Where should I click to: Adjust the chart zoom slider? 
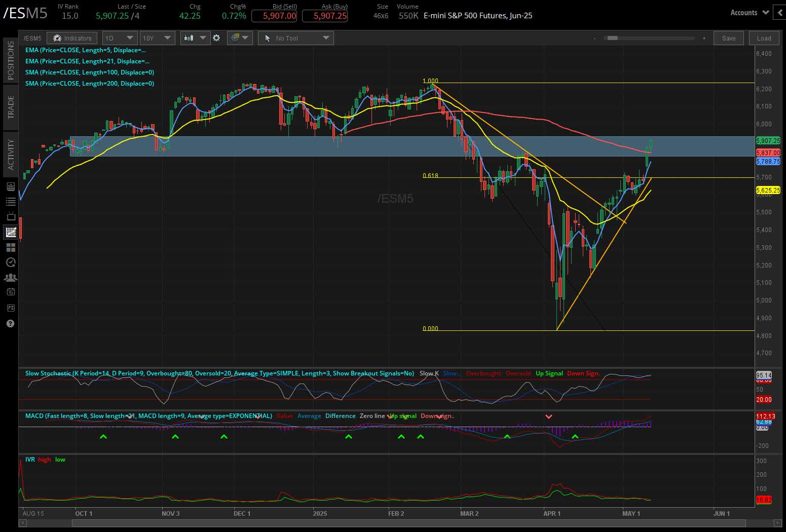click(612, 37)
